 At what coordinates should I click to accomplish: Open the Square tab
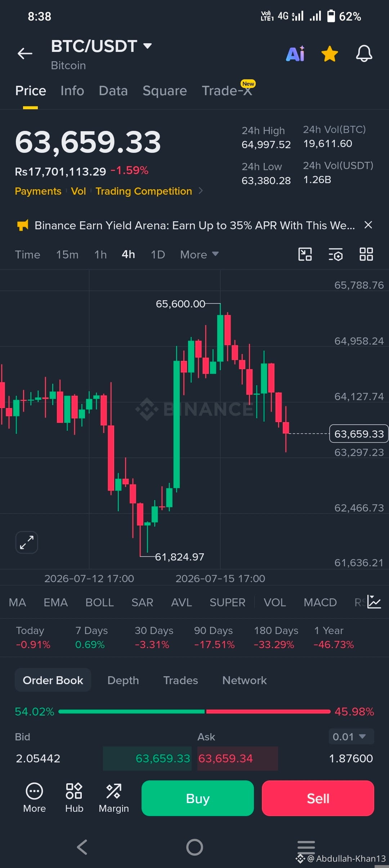(x=165, y=91)
